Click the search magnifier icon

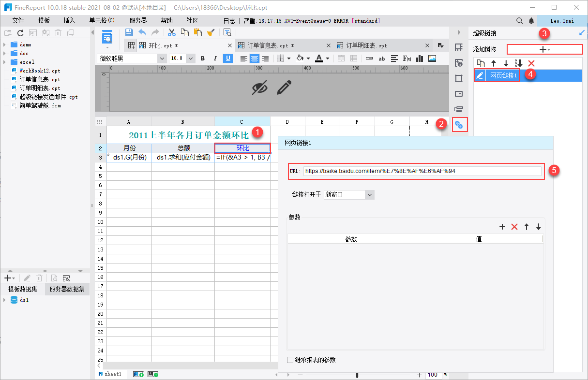(519, 21)
